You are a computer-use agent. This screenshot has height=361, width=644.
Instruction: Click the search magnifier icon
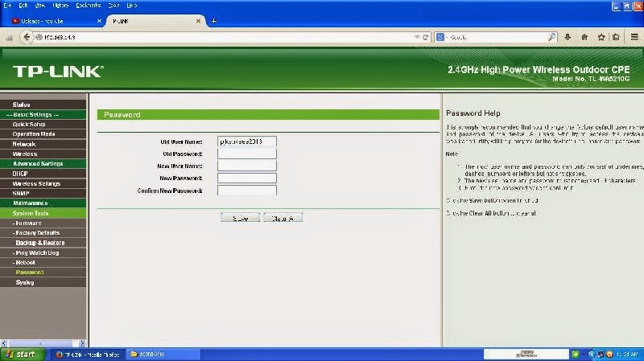tap(552, 37)
